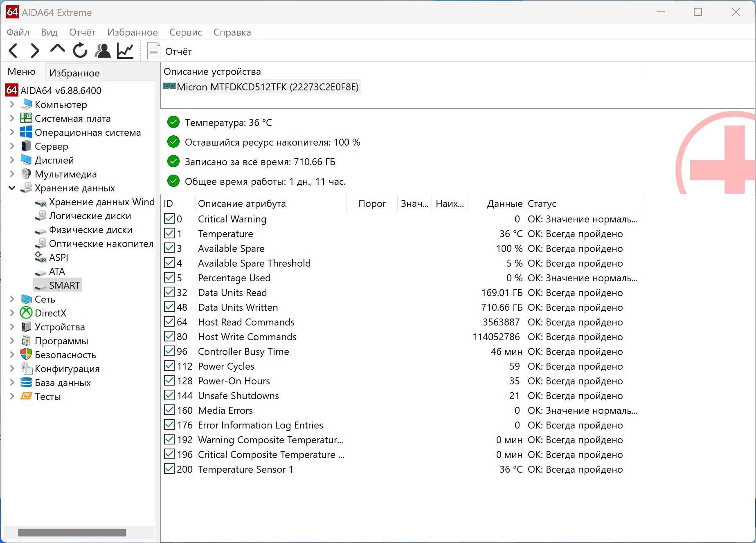Viewport: 756px width, 543px height.
Task: Toggle the Media Errors checkbox
Action: 169,410
